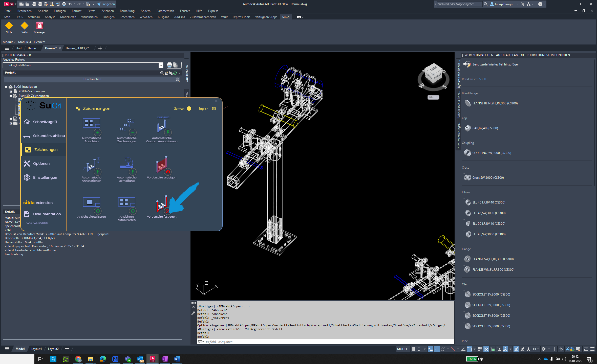Viewport: 597px width, 364px height.
Task: Open Quelldateien side tab
Action: (x=187, y=74)
